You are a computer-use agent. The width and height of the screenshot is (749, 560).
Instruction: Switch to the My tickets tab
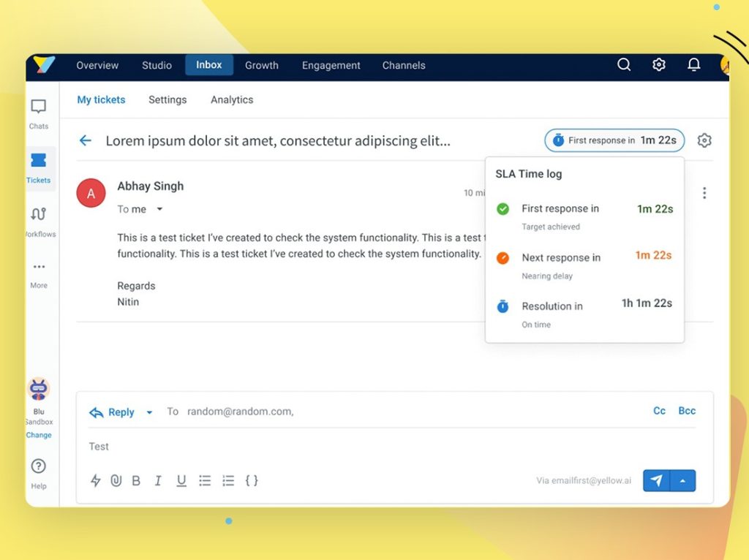click(x=101, y=99)
